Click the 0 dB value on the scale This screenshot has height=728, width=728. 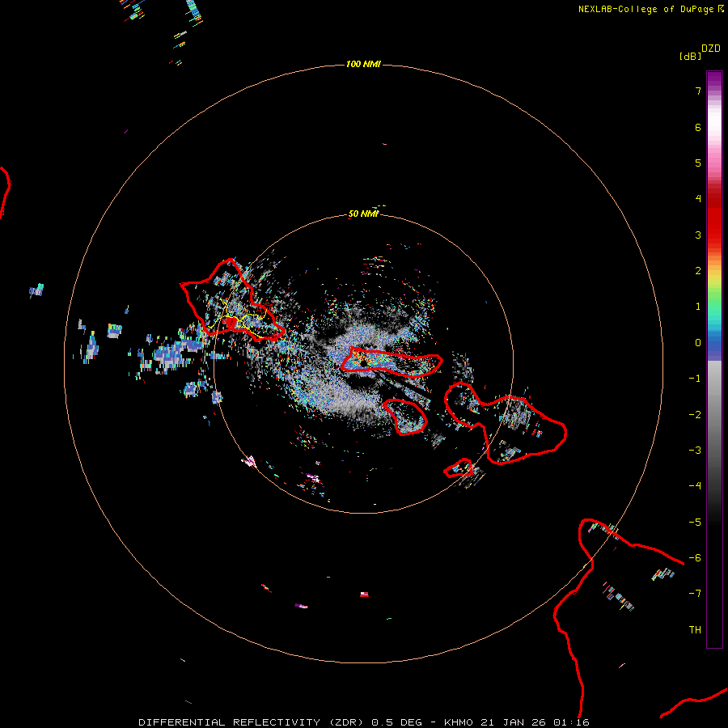point(698,343)
